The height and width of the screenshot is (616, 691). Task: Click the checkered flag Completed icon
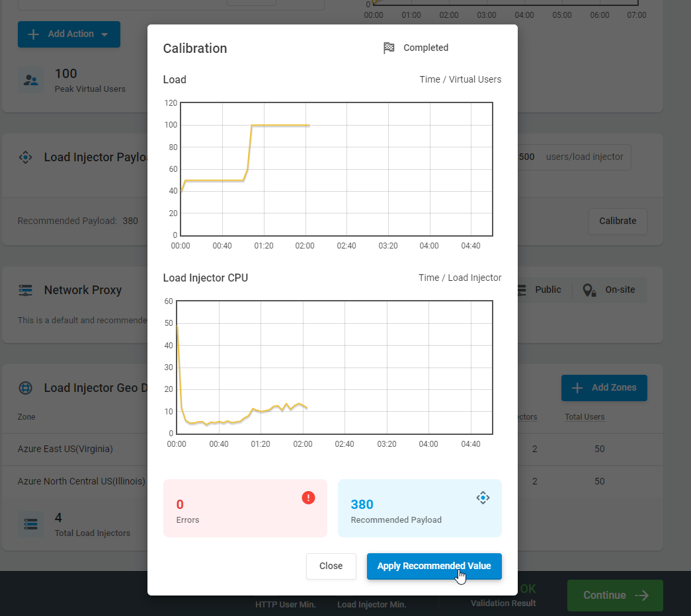pos(389,48)
